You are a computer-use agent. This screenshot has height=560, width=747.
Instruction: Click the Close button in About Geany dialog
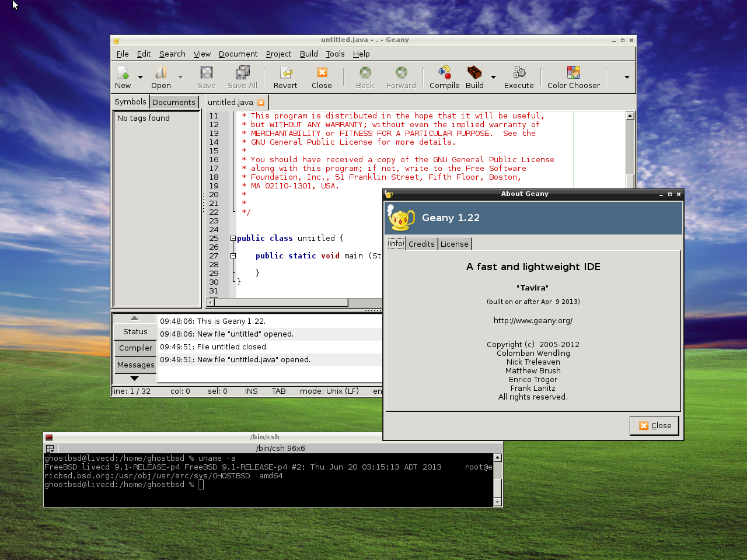654,425
